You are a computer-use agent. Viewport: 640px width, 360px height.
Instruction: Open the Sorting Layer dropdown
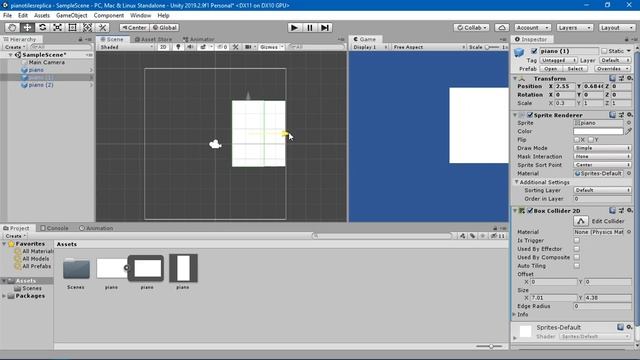coord(602,190)
